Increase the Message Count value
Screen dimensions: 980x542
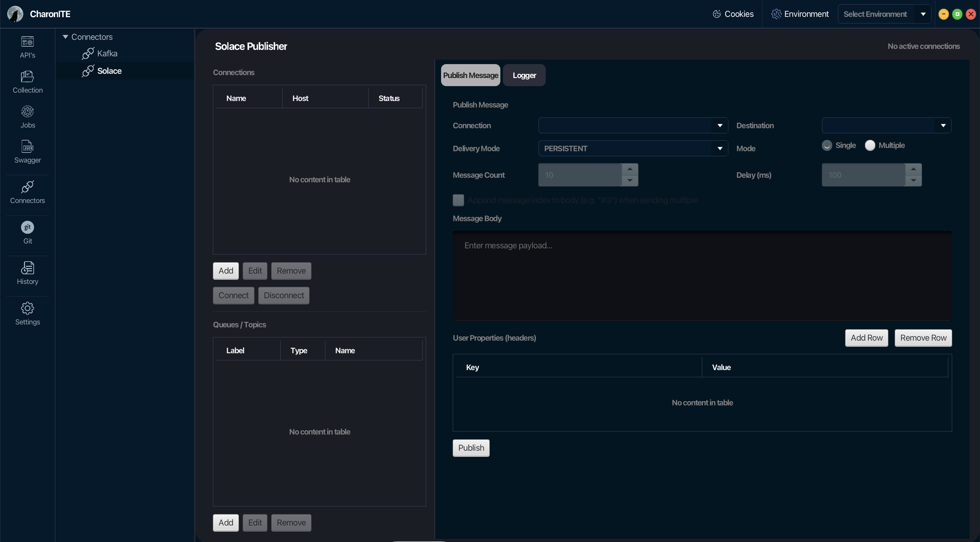(x=630, y=169)
